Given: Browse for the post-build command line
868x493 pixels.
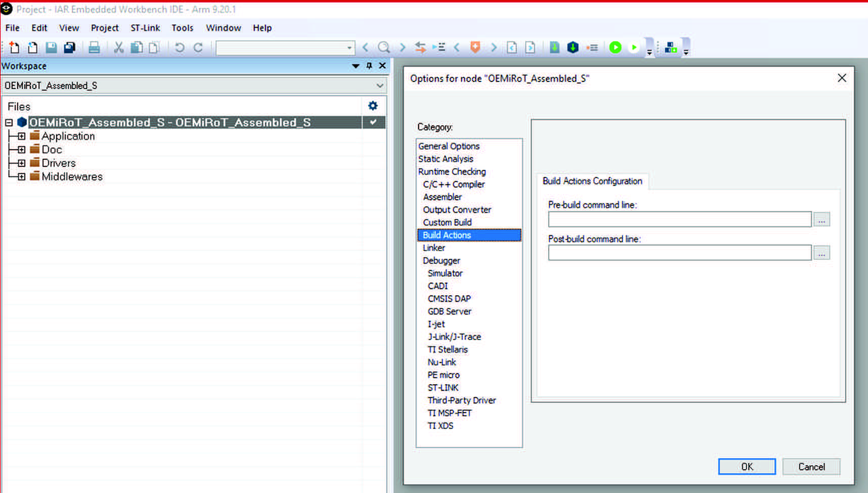Looking at the screenshot, I should pyautogui.click(x=821, y=253).
